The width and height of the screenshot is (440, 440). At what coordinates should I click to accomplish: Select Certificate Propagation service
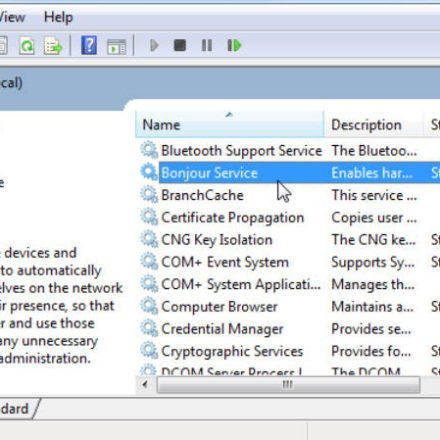(290, 217)
